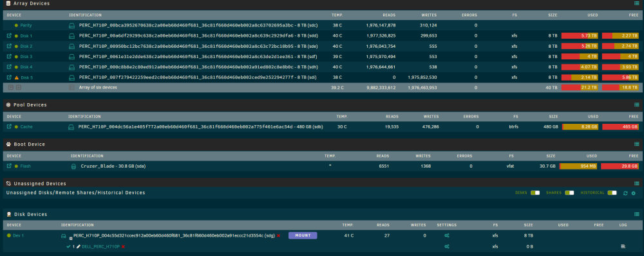Open the Disk 2 device link
Screen dimensions: 644x256
tap(26, 46)
